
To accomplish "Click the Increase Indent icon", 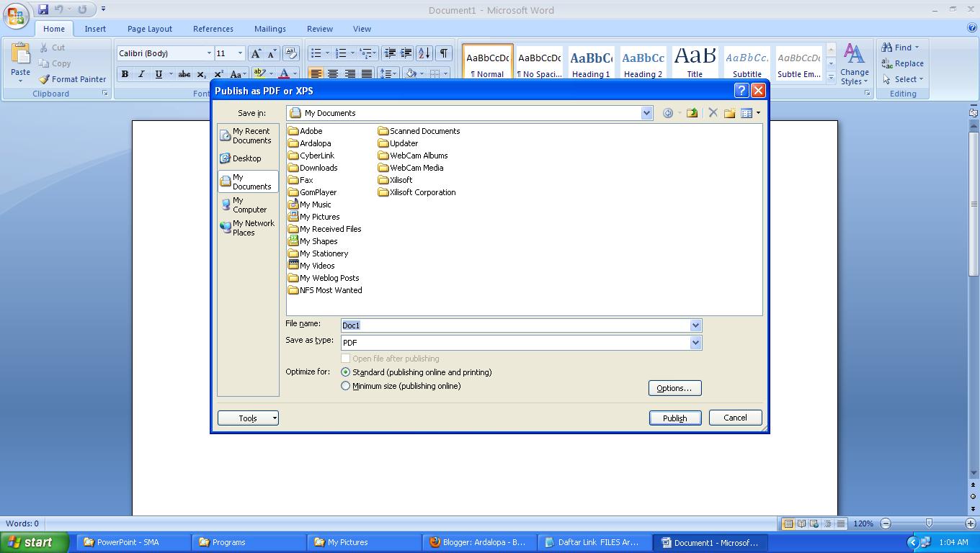I will point(406,53).
